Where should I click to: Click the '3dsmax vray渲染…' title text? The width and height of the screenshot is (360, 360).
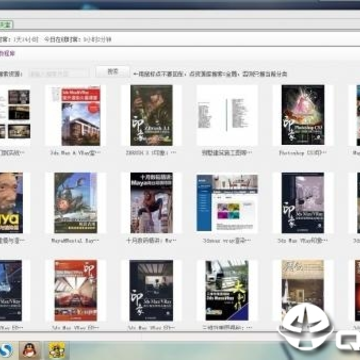(227, 240)
